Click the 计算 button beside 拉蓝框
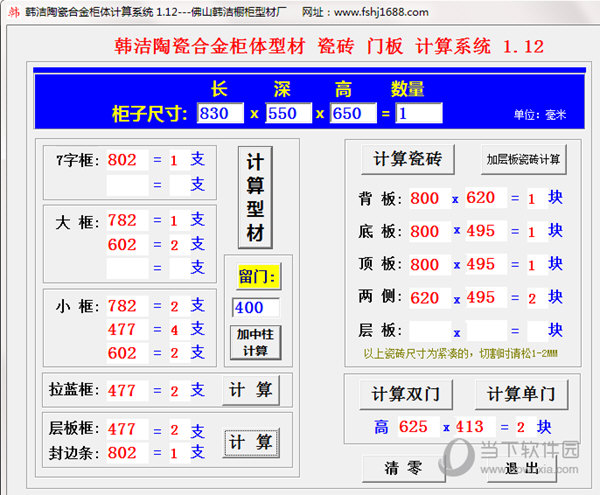Viewport: 600px width, 495px height. click(x=251, y=390)
